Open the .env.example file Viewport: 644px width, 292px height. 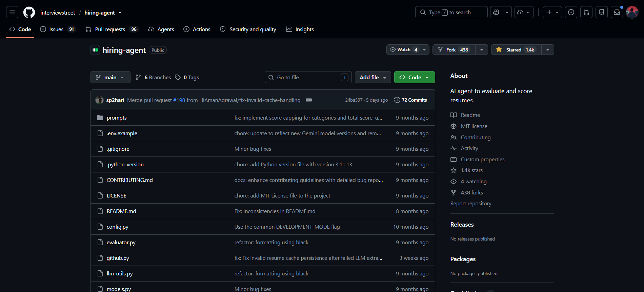click(122, 133)
